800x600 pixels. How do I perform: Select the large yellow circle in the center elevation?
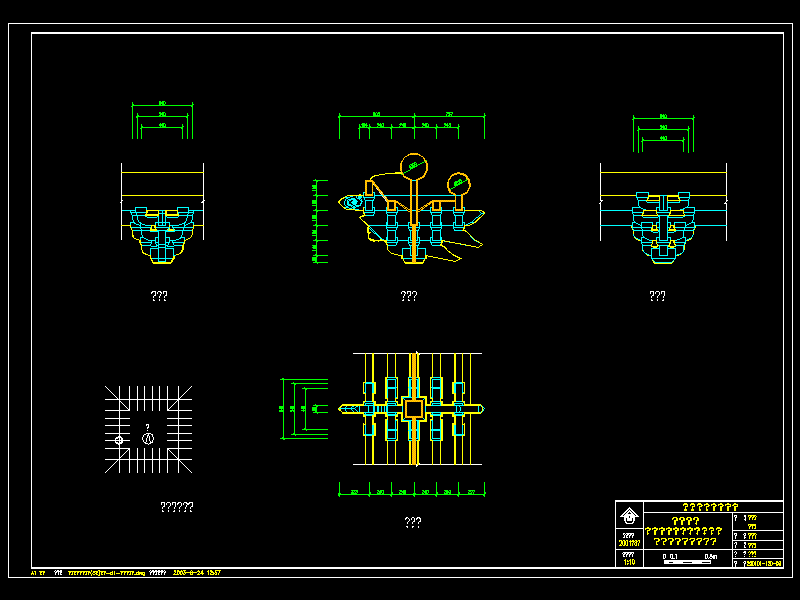pos(414,166)
